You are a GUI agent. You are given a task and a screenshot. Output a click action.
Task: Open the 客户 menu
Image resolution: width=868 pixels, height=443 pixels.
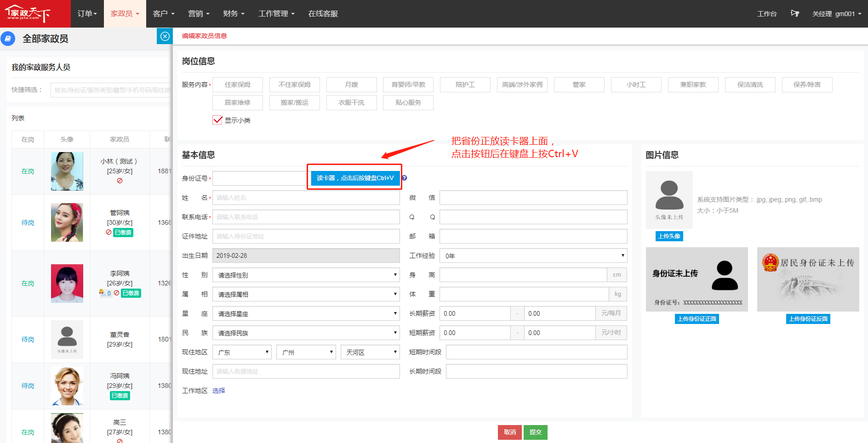[x=164, y=14]
